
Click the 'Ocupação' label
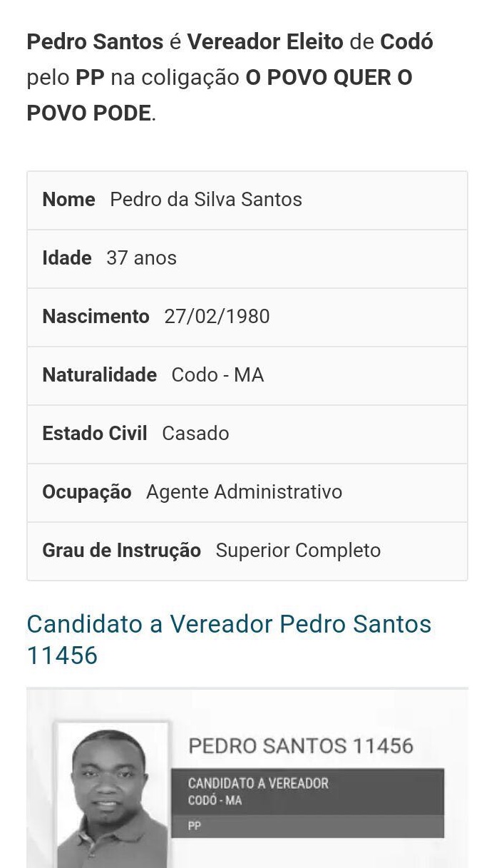86,492
